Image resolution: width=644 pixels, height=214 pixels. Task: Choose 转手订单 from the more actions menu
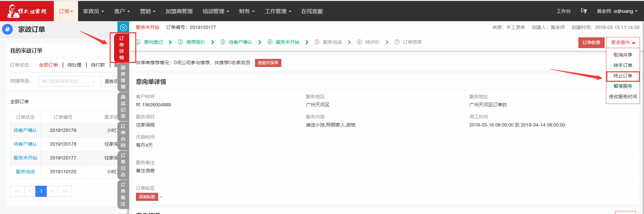(623, 65)
